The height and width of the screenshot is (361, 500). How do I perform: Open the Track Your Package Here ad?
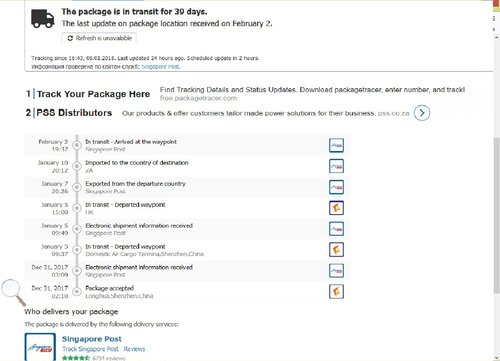93,94
